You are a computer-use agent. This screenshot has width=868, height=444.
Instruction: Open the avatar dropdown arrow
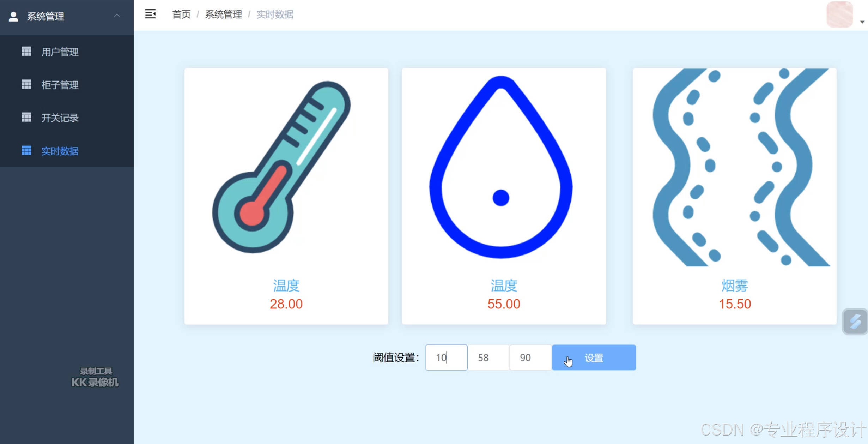[862, 22]
